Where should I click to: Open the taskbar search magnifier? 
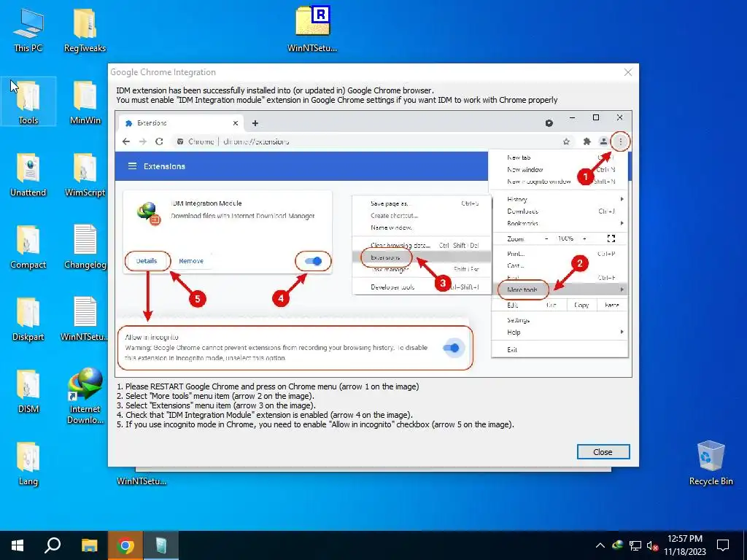[53, 545]
